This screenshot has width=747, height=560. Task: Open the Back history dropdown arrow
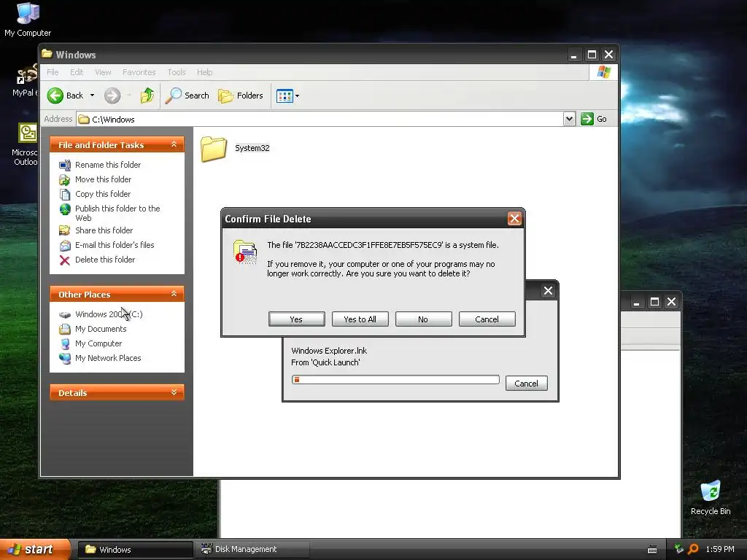(x=93, y=96)
